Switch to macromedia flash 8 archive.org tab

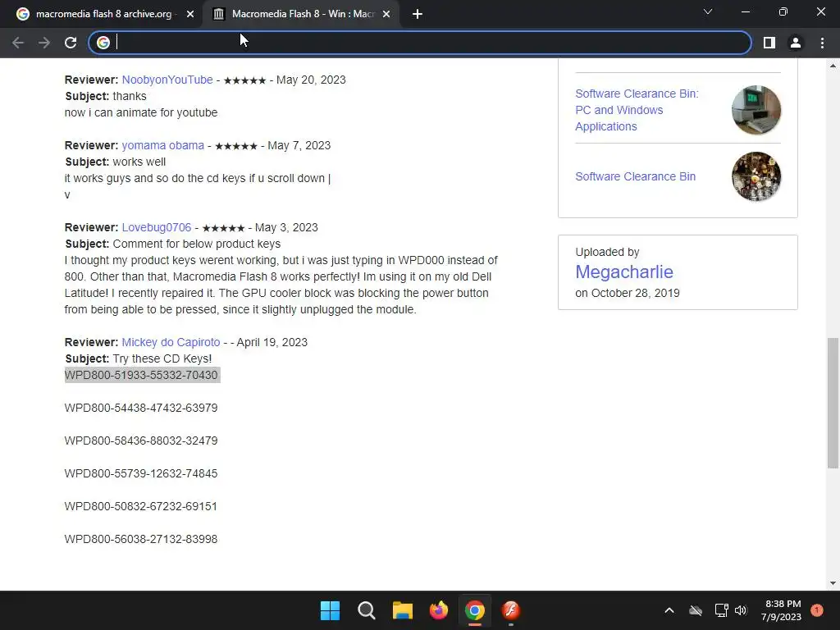(x=103, y=14)
